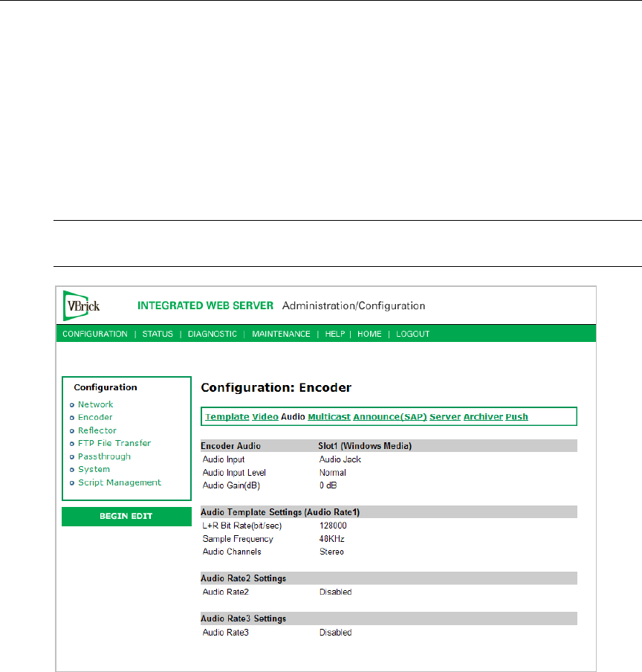
Task: Click the 'Audio Channels' label
Action: click(232, 552)
